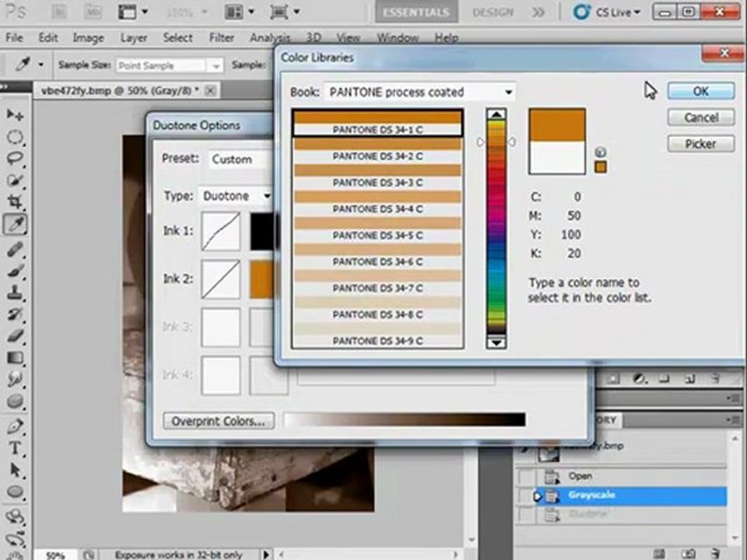
Task: Open the File menu
Action: pyautogui.click(x=14, y=37)
